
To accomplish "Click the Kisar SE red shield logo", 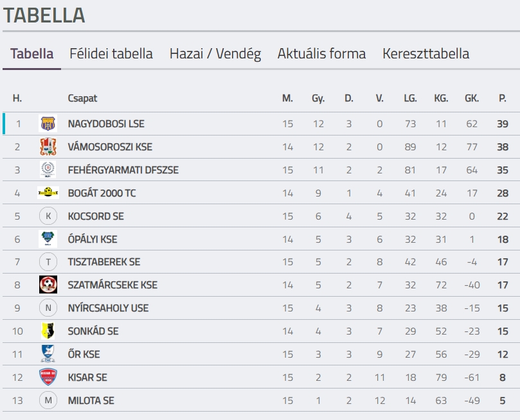I will click(x=48, y=377).
